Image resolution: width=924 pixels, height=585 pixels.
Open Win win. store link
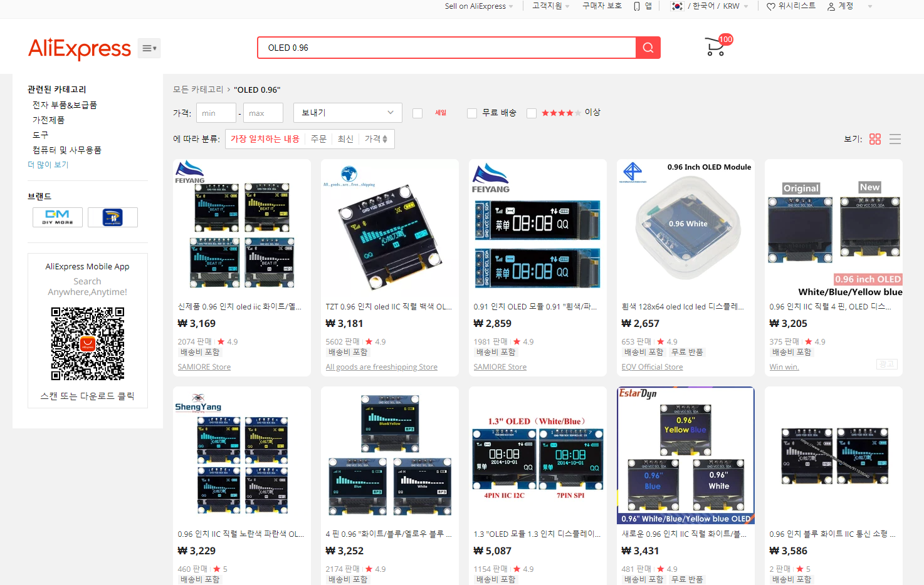784,367
